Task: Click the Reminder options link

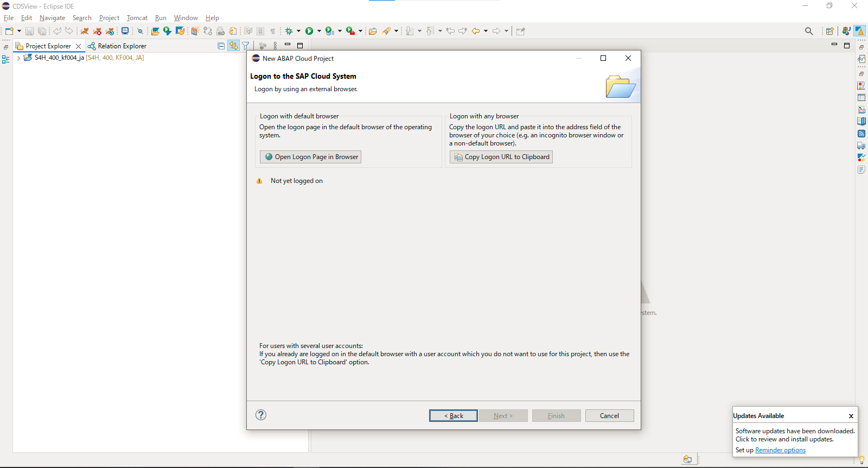Action: [780, 450]
